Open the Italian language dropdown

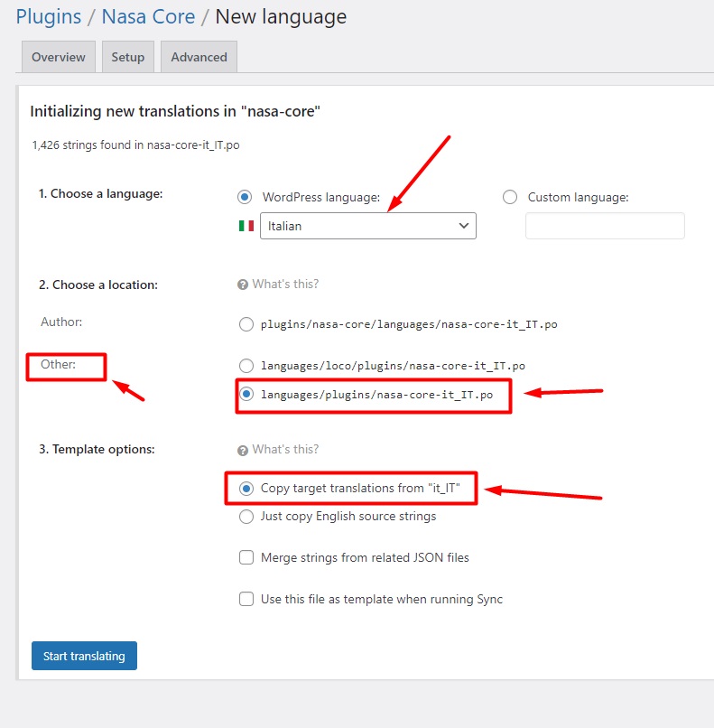click(367, 226)
